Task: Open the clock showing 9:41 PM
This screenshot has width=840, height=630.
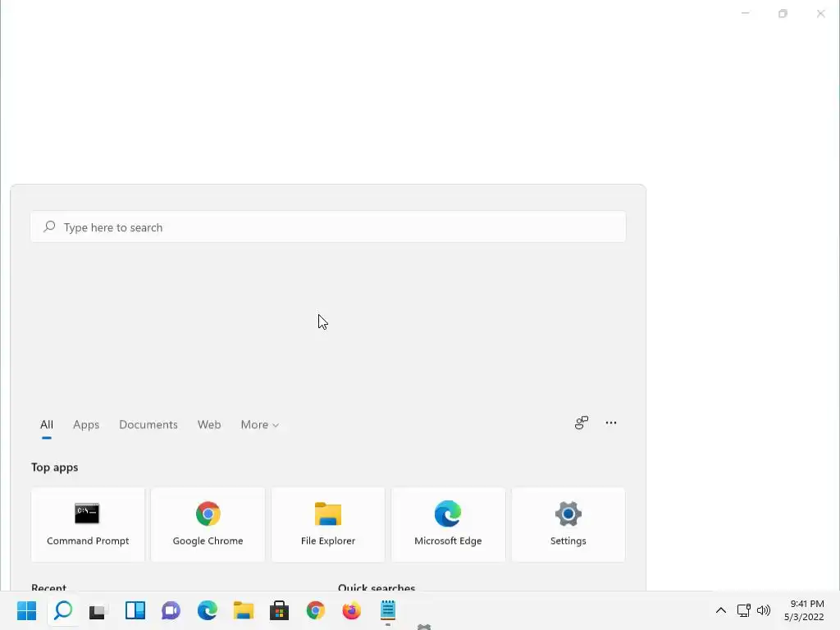Action: point(804,610)
